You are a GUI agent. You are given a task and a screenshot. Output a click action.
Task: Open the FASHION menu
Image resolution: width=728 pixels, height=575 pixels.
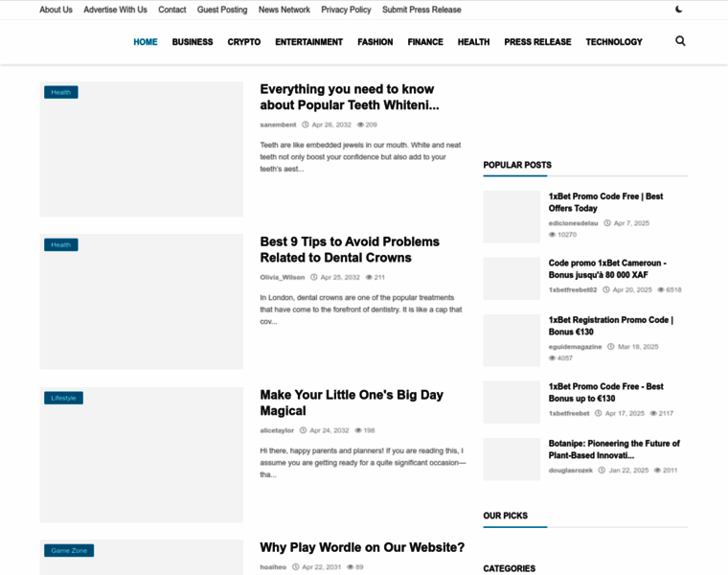375,42
